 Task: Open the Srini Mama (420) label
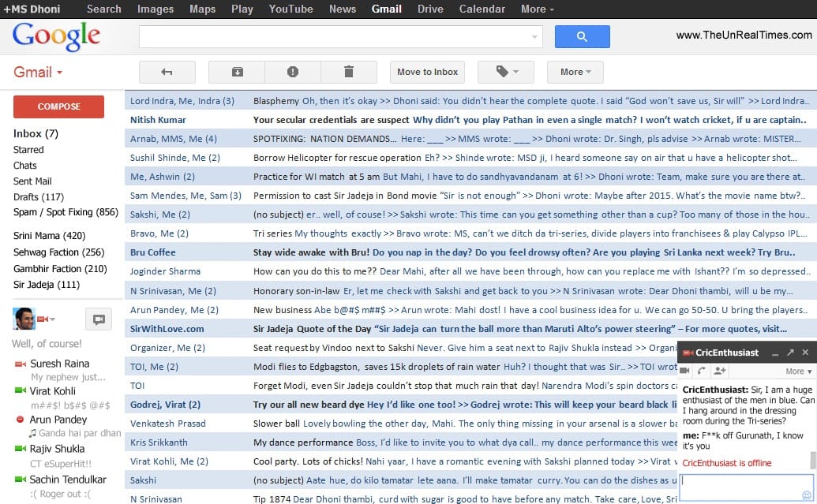point(49,235)
